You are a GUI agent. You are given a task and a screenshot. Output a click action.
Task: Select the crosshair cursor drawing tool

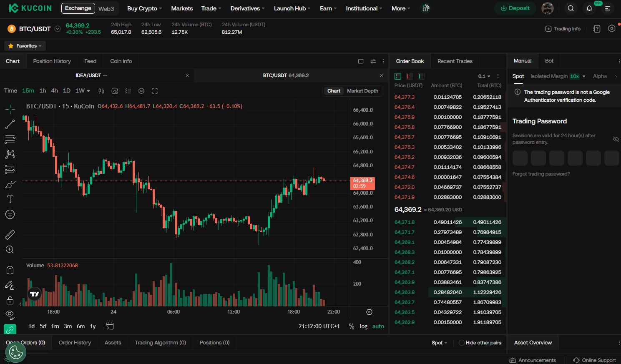[x=10, y=110]
